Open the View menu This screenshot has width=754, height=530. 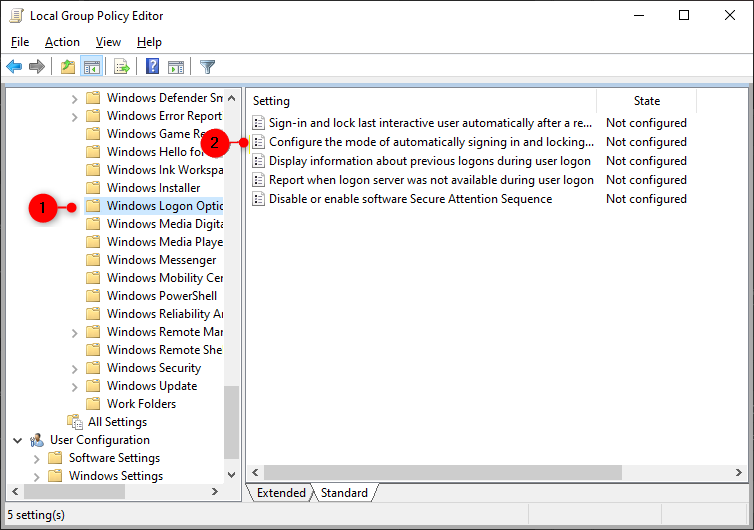tap(108, 42)
